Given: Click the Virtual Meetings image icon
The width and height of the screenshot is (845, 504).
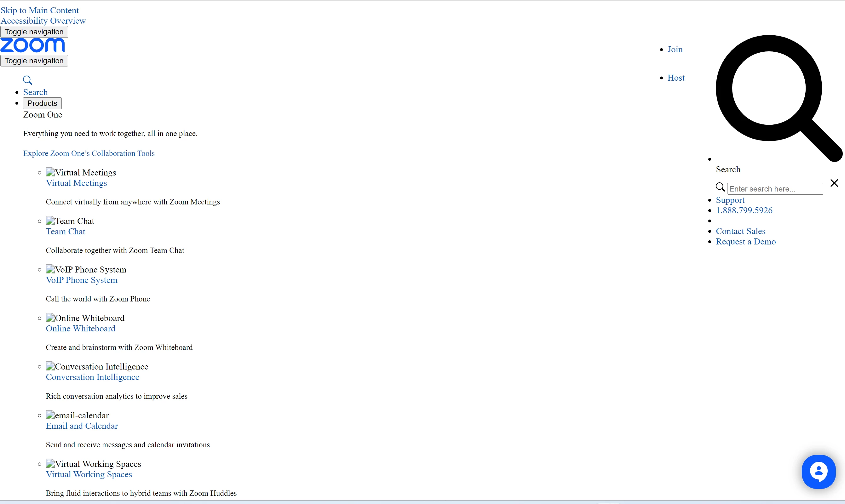Looking at the screenshot, I should pos(50,172).
